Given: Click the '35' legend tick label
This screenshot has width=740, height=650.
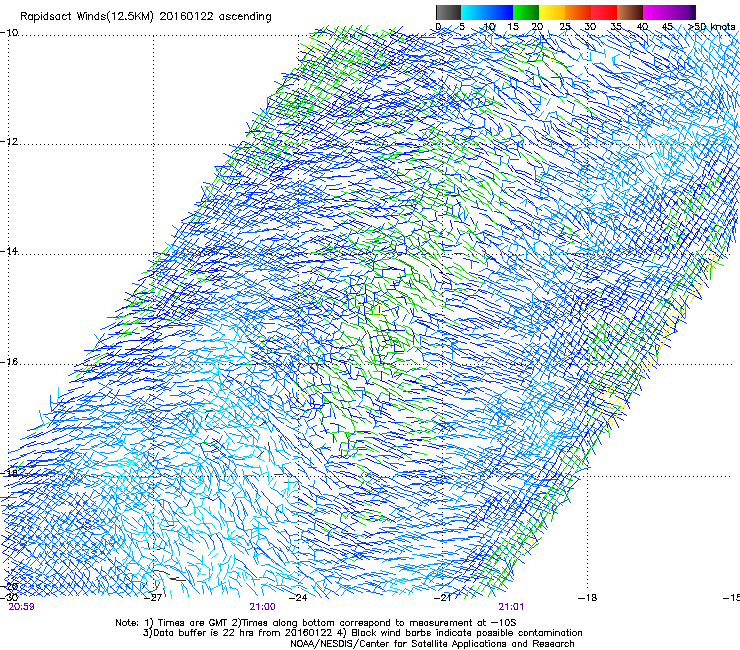Looking at the screenshot, I should (x=616, y=27).
